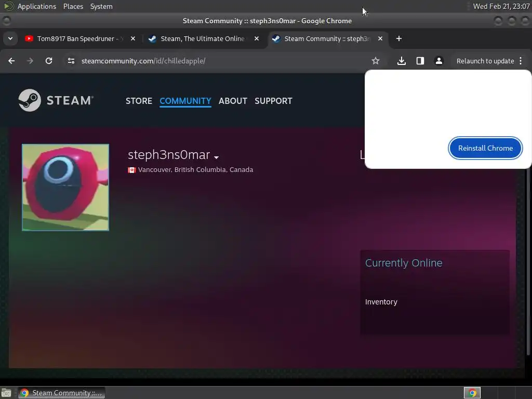Bookmark this page with the star icon
Image resolution: width=532 pixels, height=399 pixels.
[375, 61]
